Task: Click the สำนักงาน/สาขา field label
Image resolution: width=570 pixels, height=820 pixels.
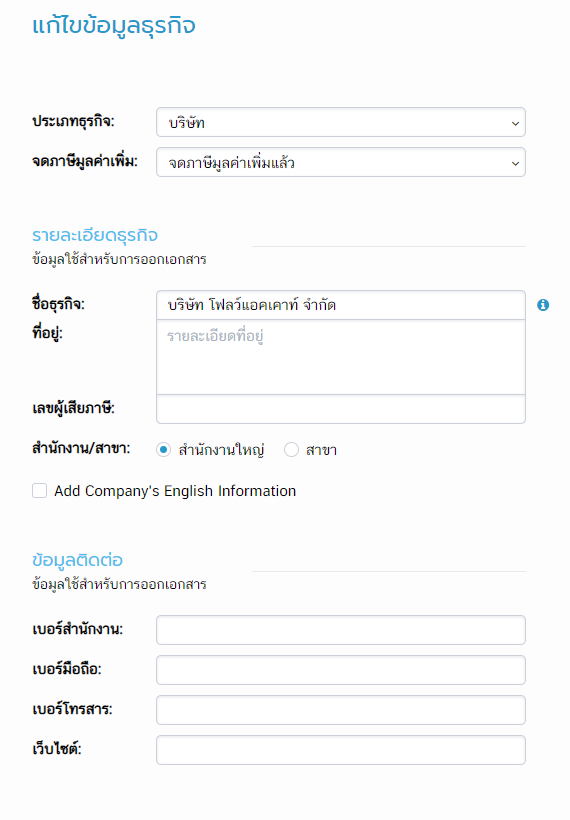Action: (x=81, y=449)
